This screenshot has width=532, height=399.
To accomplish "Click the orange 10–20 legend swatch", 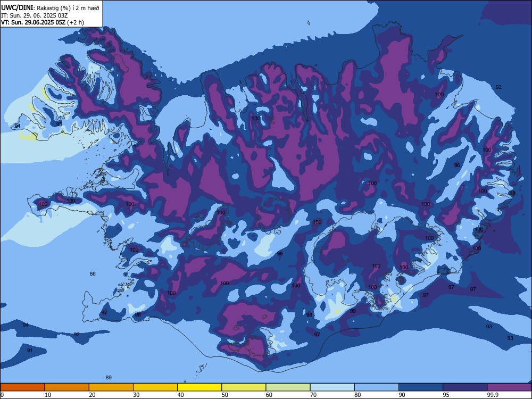I will (x=67, y=387).
